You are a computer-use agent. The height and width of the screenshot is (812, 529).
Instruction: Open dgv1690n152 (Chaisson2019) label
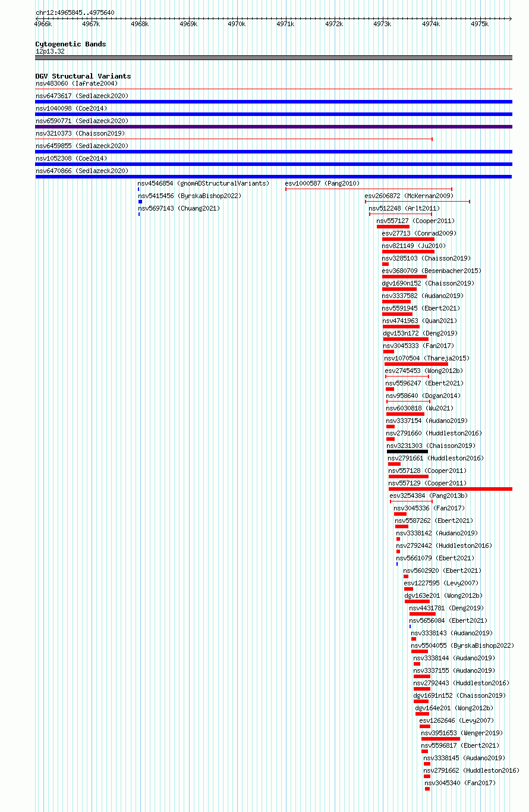tap(428, 283)
